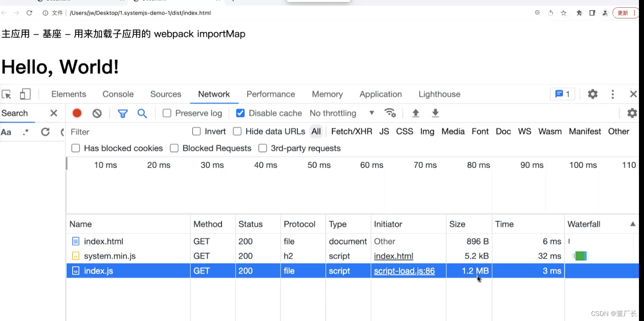
Task: Click the 50 ms timeline overview marker
Action: tap(319, 165)
